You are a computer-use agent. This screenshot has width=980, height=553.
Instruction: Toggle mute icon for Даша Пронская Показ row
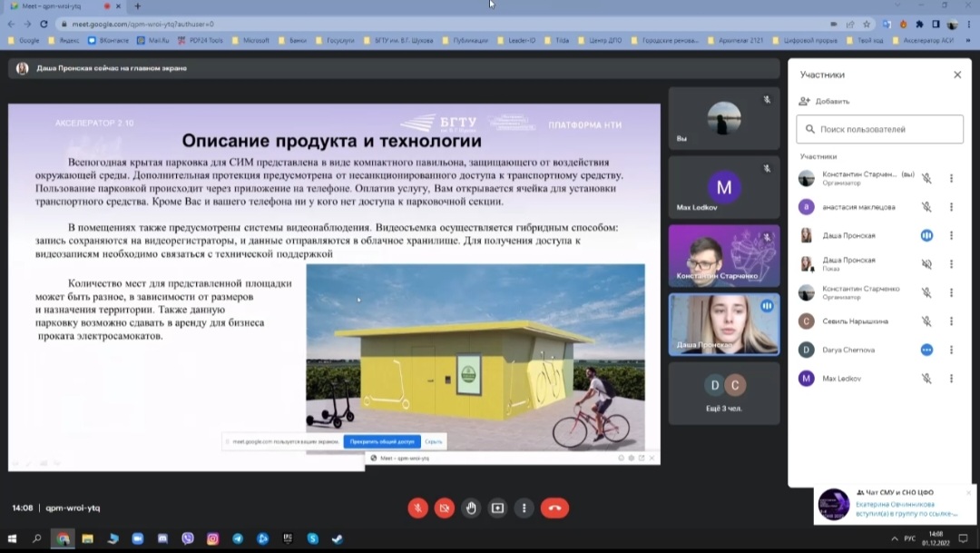pos(926,264)
